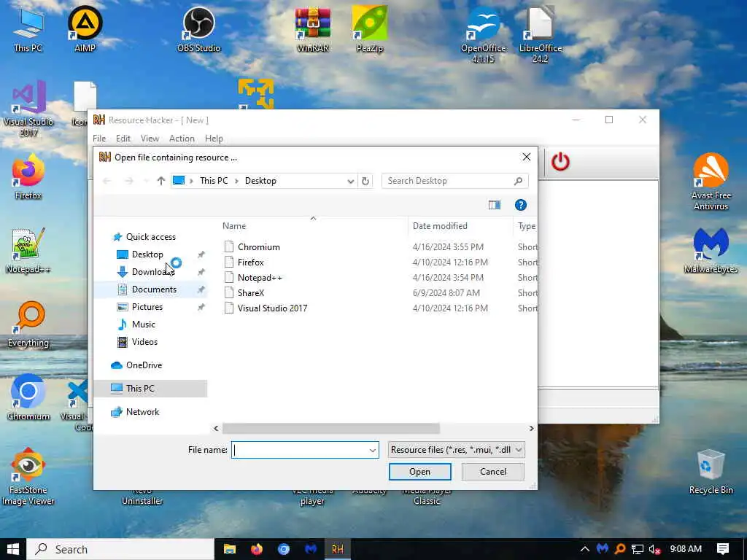The image size is (747, 560).
Task: Open the Action menu in Resource Hacker
Action: coord(182,139)
